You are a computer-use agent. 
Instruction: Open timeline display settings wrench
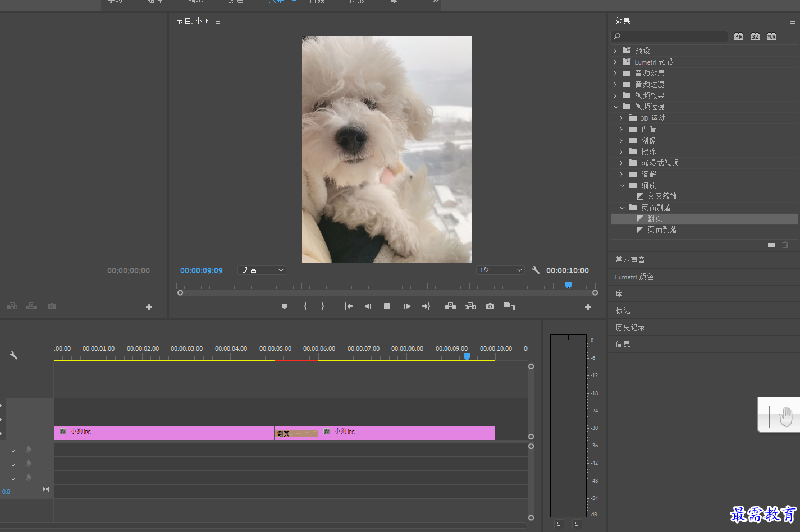tap(13, 355)
